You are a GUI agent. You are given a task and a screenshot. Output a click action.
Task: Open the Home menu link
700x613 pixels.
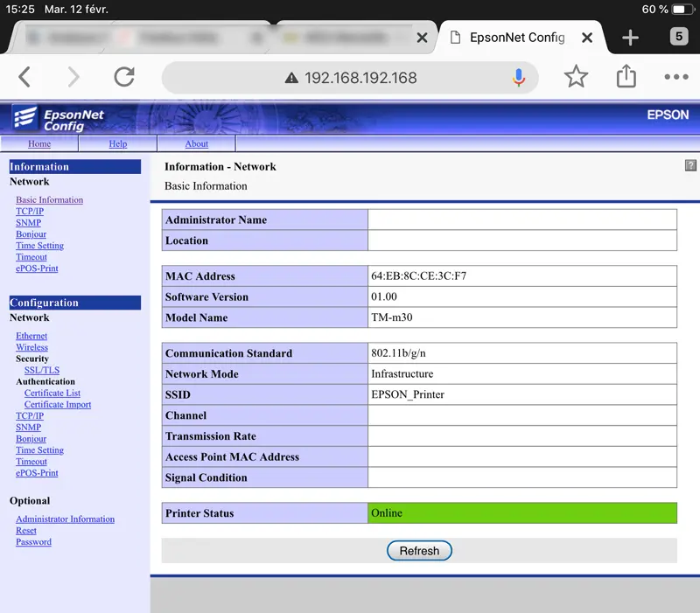[x=39, y=143]
